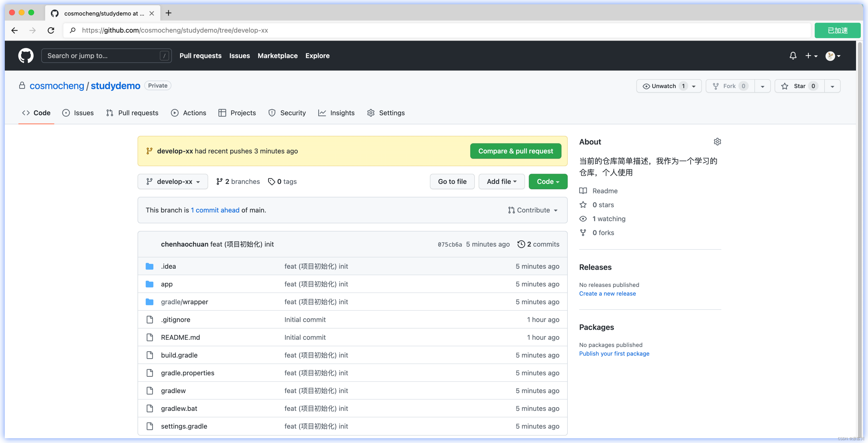Click gradlew file icon
The height and width of the screenshot is (443, 868).
(x=150, y=390)
